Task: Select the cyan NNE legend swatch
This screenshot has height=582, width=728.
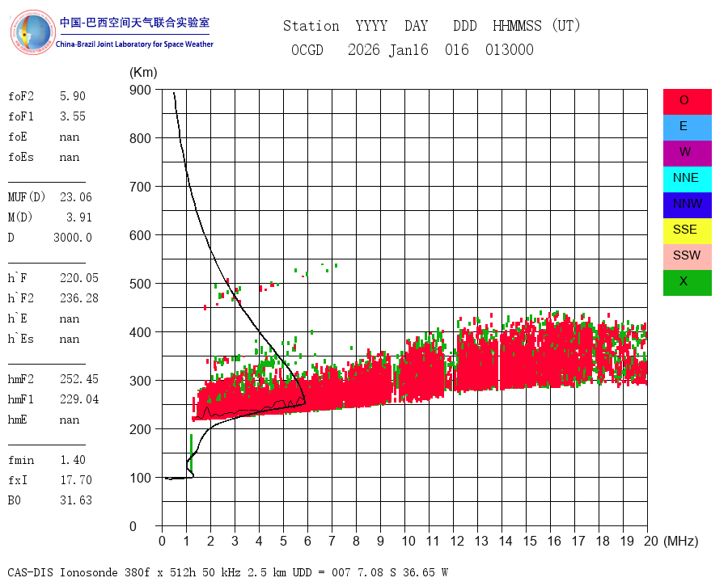Action: coord(687,179)
